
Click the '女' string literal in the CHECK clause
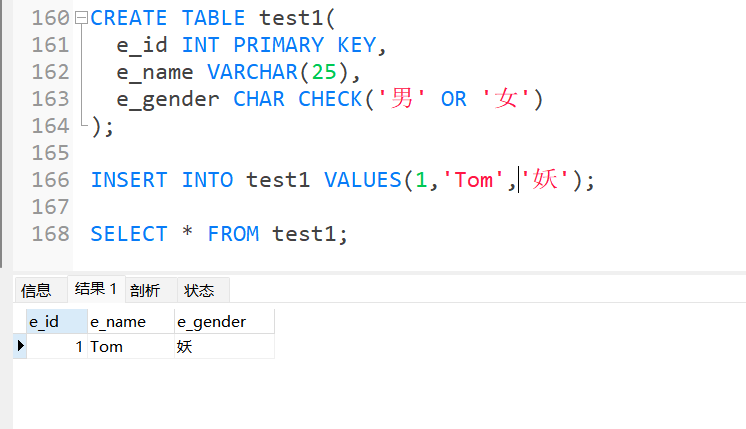click(505, 99)
